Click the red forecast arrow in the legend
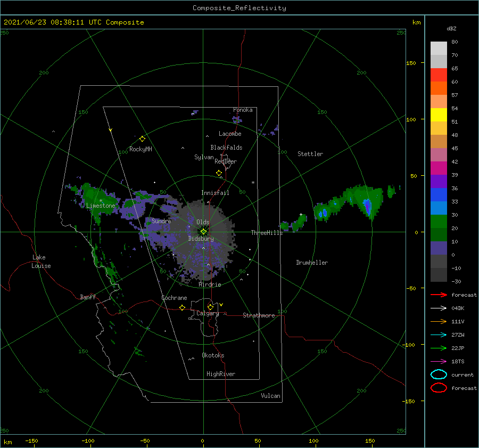The width and height of the screenshot is (479, 448). [439, 295]
